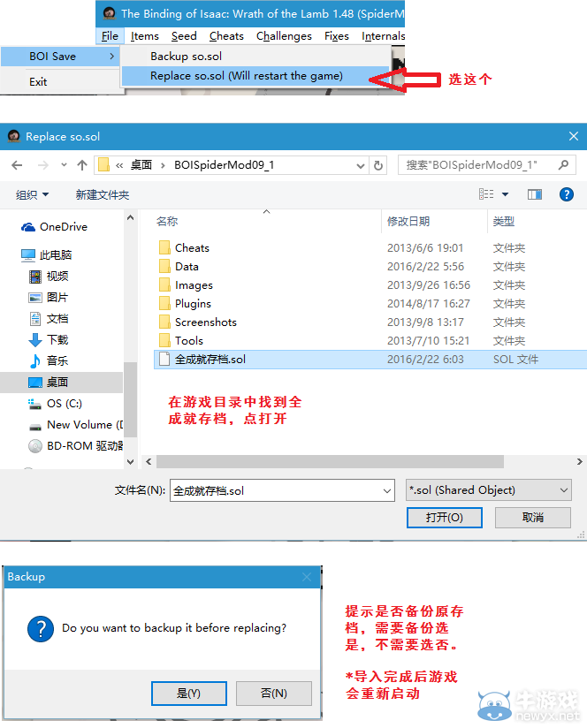This screenshot has width=587, height=728.
Task: Open 图片 in navigation pane
Action: point(49,298)
